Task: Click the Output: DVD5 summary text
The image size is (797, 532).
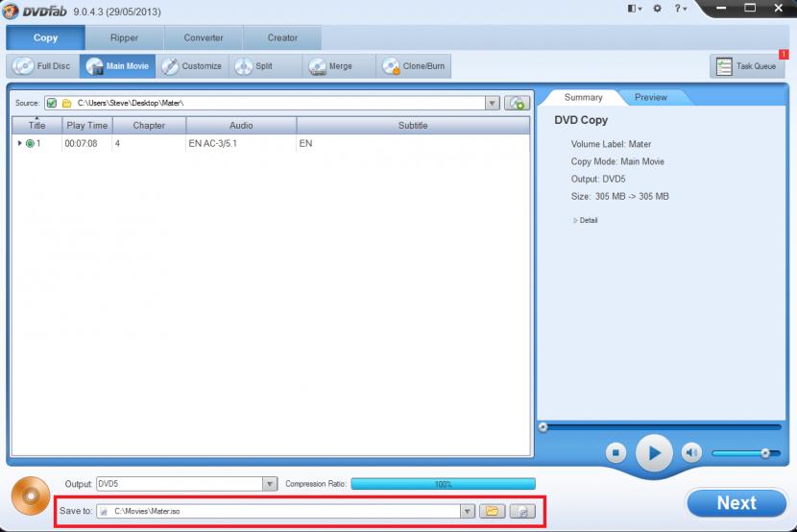Action: coord(597,179)
